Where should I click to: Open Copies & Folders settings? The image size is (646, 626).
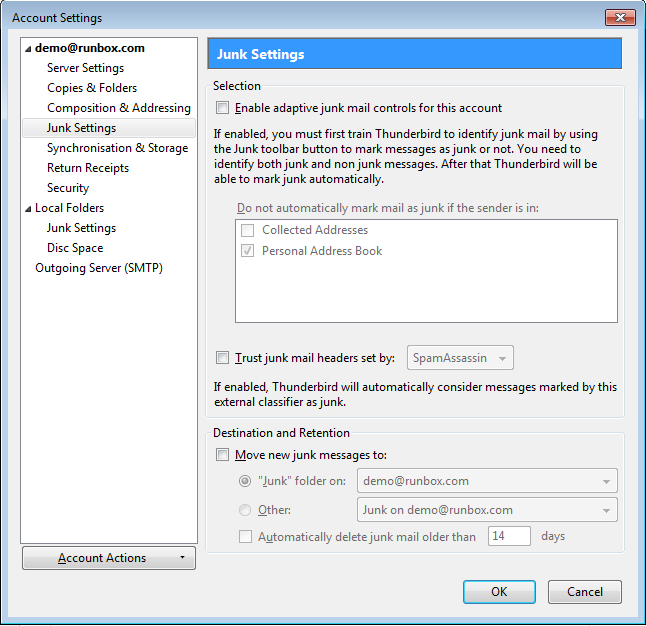(x=92, y=88)
